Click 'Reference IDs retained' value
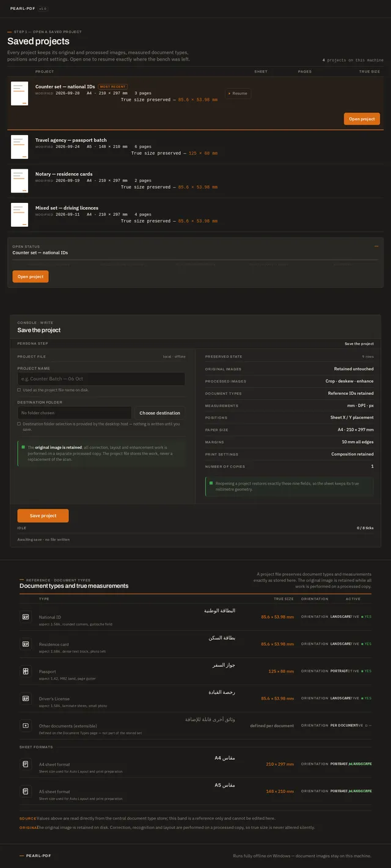 click(351, 393)
